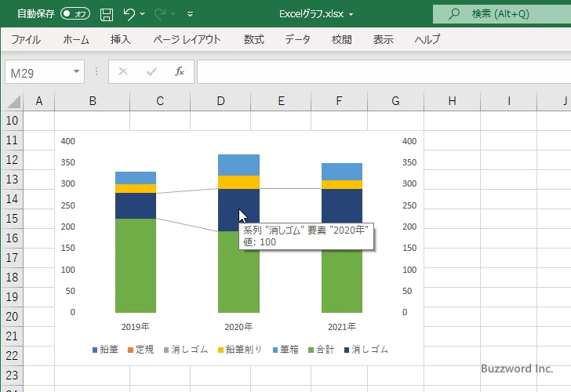Open the ページ レイアウト tab
This screenshot has width=571, height=392.
point(187,39)
